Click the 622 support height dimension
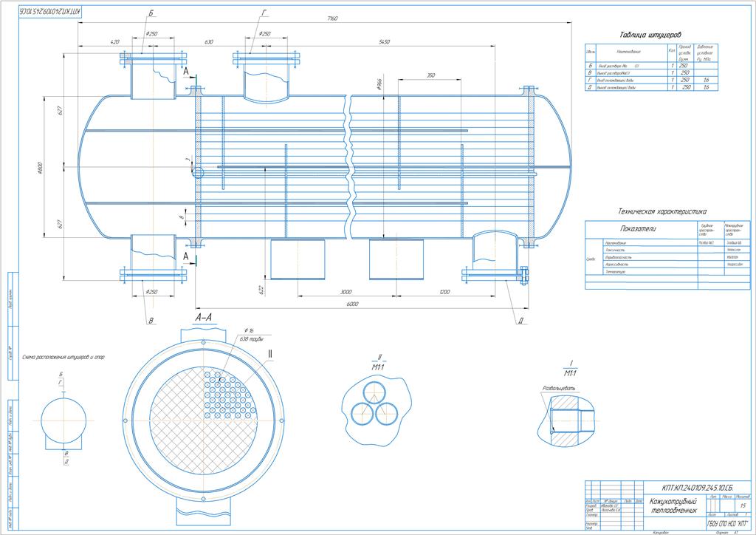This screenshot has height=535, width=756. click(x=261, y=290)
